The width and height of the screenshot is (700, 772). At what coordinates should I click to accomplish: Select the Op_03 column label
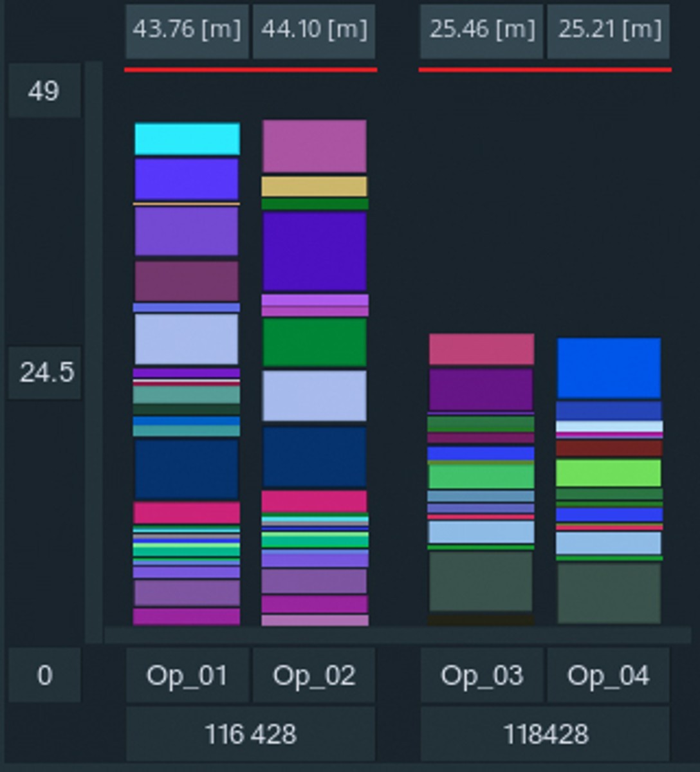(481, 675)
